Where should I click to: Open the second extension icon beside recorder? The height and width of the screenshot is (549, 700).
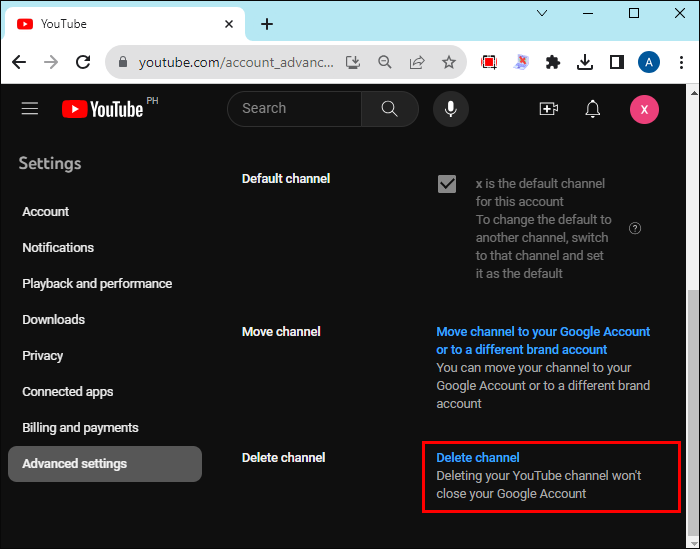(521, 62)
